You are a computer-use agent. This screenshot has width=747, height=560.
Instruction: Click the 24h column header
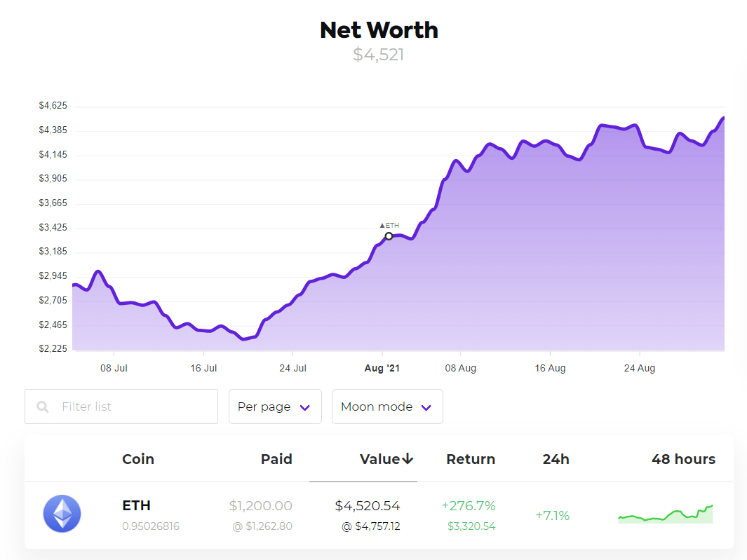pos(556,458)
